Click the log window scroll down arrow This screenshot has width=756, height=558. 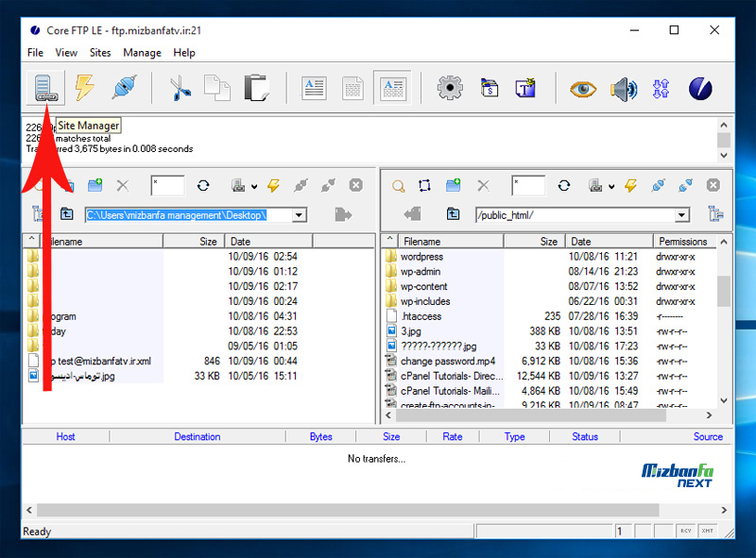pos(724,155)
